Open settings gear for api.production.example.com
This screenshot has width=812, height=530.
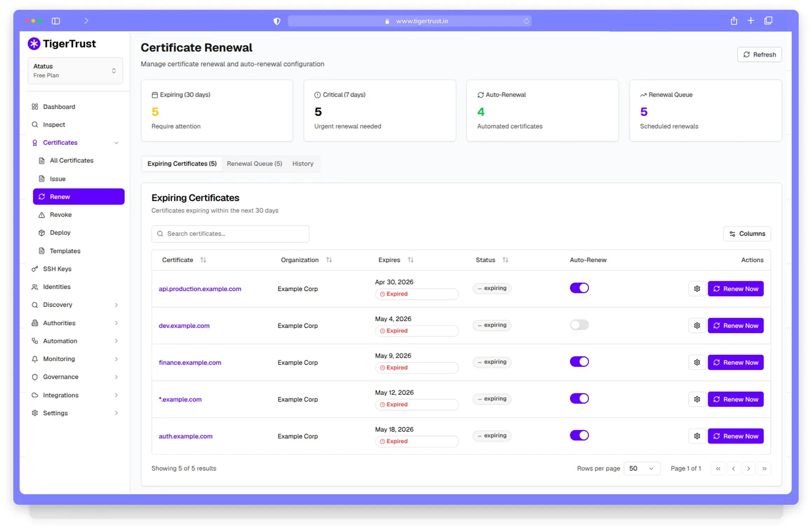pos(697,288)
